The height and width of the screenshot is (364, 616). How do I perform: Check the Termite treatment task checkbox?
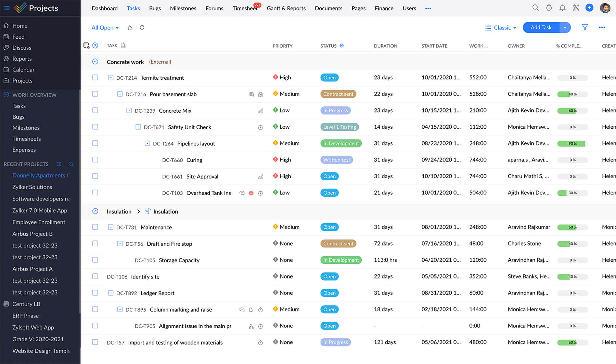[95, 78]
